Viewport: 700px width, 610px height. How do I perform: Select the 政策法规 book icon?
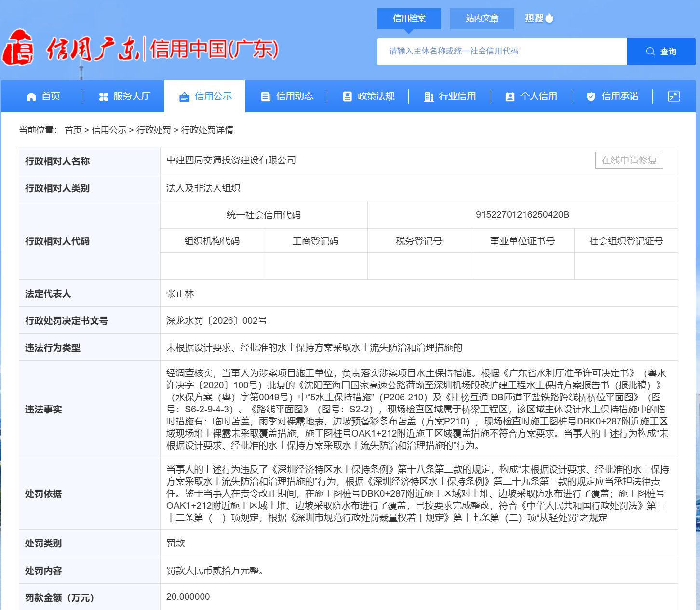pos(348,96)
